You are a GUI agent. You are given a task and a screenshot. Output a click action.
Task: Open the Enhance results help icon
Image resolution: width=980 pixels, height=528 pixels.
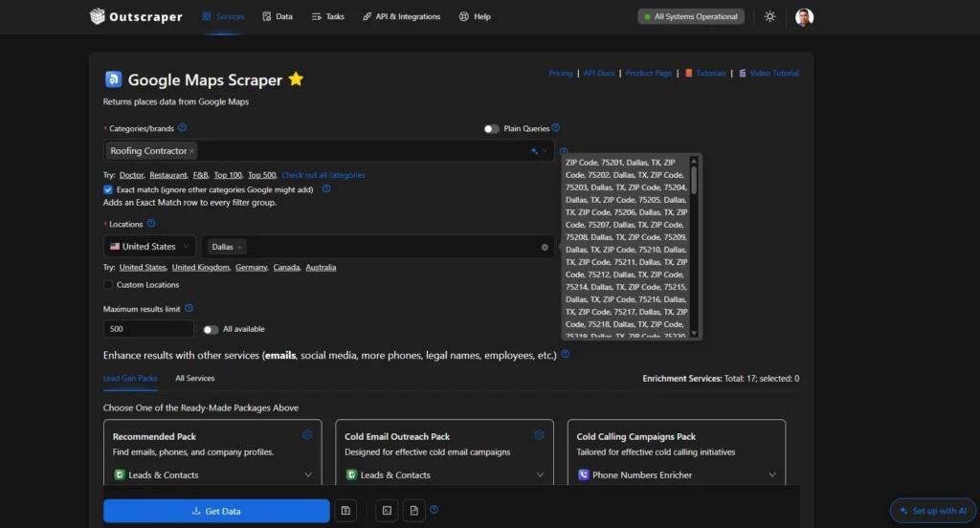point(565,354)
